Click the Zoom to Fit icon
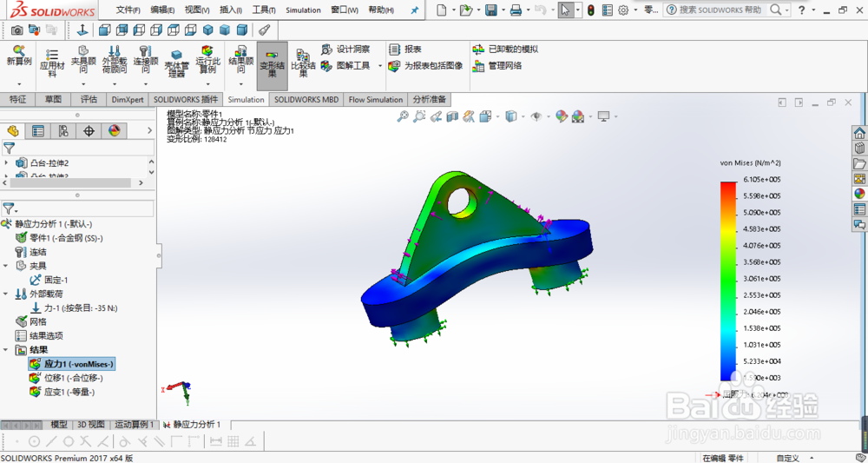868x463 pixels. click(403, 116)
